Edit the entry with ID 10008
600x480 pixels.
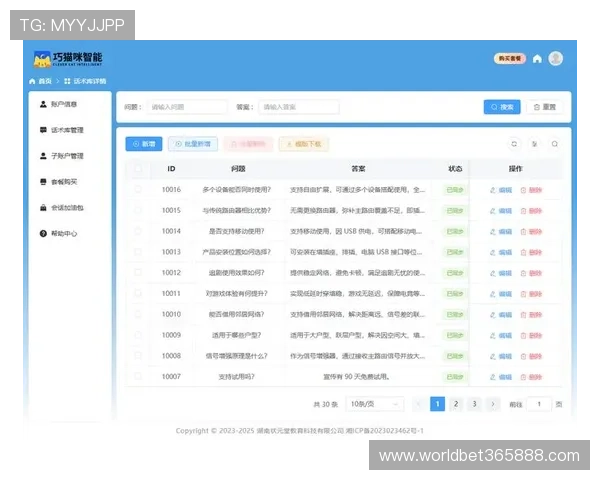[x=501, y=356]
